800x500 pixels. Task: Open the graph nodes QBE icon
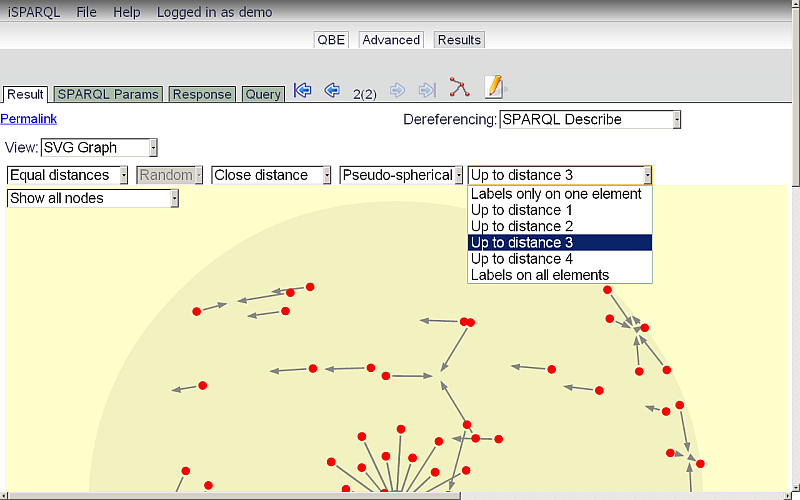pos(459,87)
